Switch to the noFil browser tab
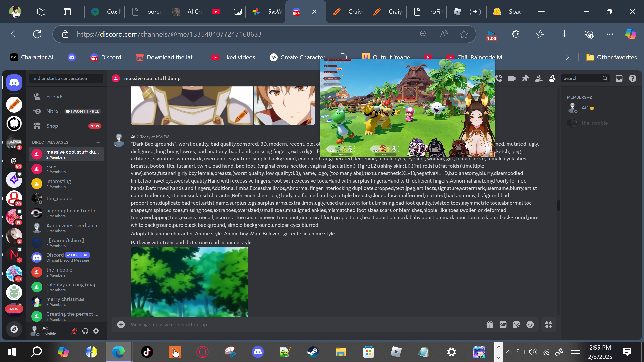Screen dimensions: 644x362 [428, 12]
